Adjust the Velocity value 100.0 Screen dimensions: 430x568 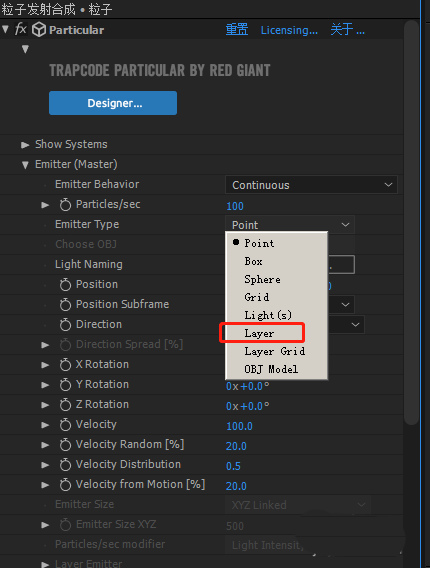click(x=239, y=426)
